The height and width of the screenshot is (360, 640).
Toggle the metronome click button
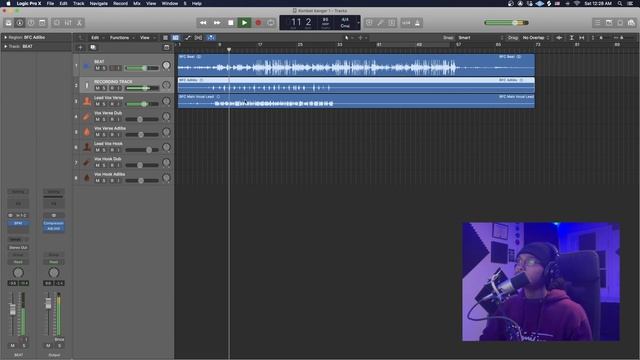[x=417, y=23]
